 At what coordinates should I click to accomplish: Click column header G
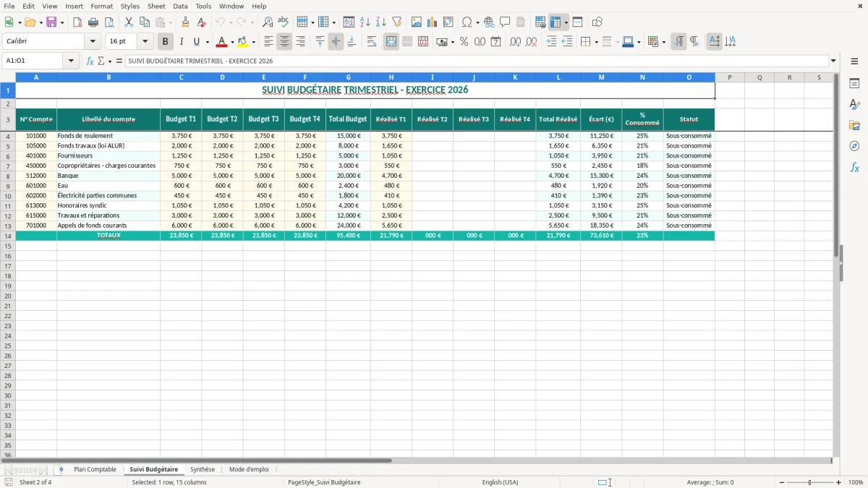point(348,77)
